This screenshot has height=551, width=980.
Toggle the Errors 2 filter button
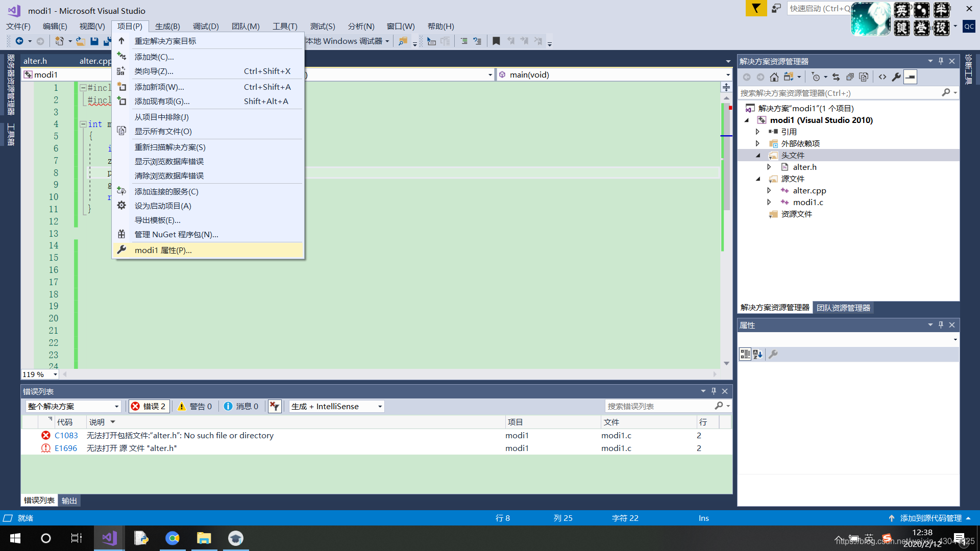[x=149, y=406]
